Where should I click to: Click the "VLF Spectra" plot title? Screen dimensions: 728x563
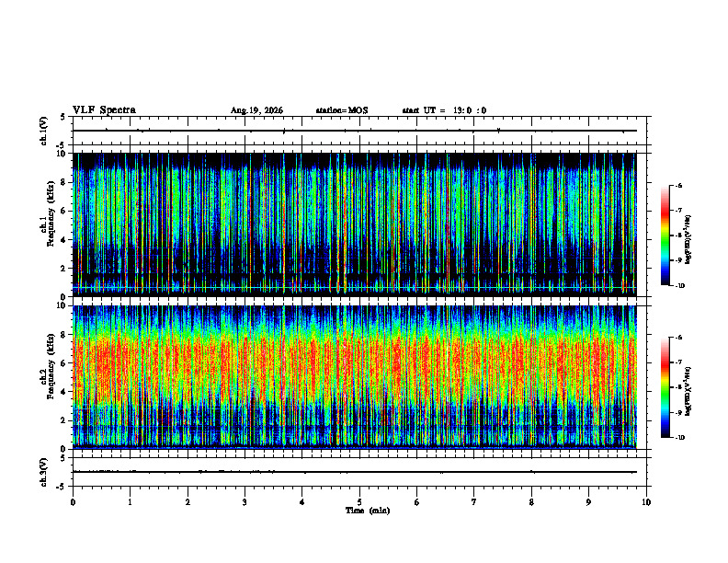tap(104, 110)
